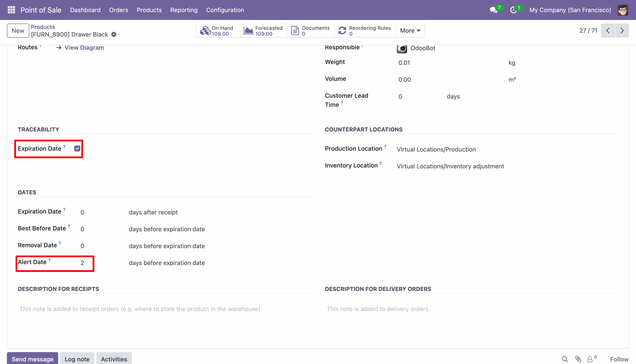Uncheck the Expiration Date traceability checkbox

[x=77, y=149]
